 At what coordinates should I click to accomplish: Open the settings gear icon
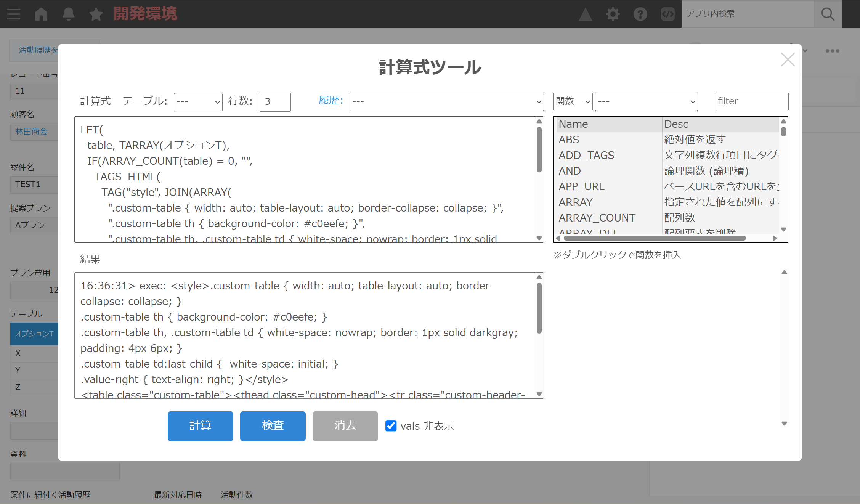[613, 14]
